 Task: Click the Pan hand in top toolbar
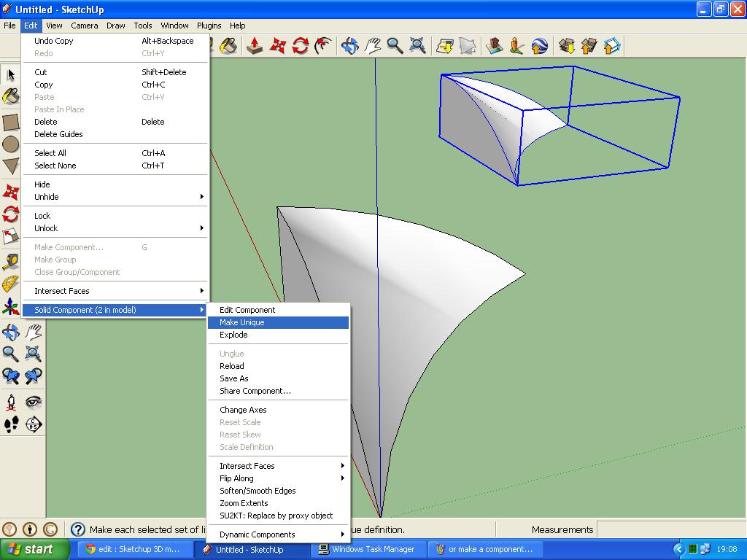pos(373,46)
